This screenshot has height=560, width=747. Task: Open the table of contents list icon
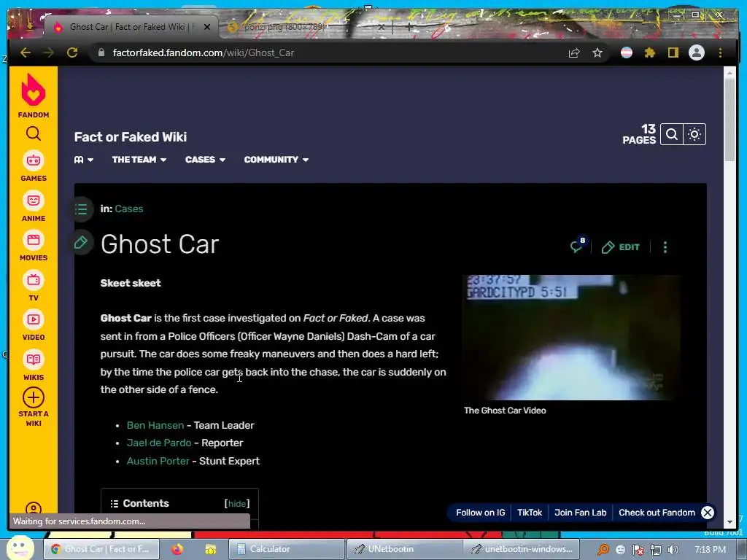(81, 209)
